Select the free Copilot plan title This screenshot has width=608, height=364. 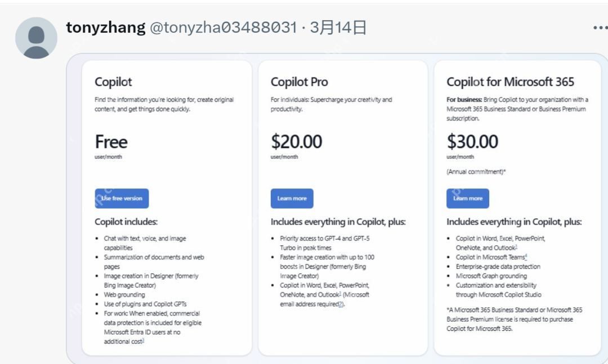click(x=113, y=82)
